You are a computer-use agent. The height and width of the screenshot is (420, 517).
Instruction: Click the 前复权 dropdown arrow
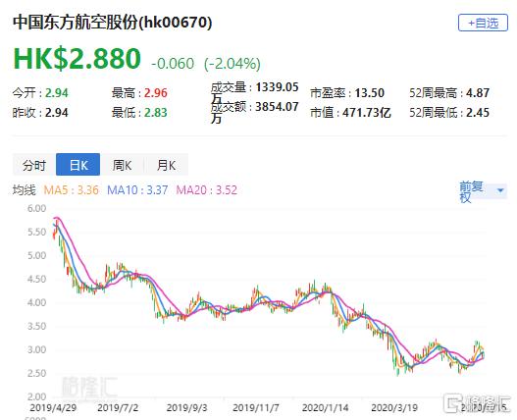(x=500, y=190)
